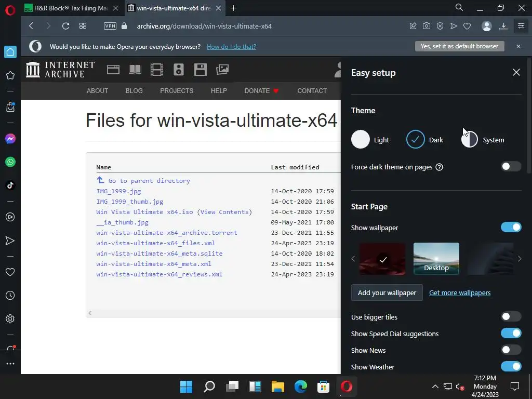Select the Desktop wallpaper thumbnail
Screen dimensions: 532x399
(x=436, y=258)
